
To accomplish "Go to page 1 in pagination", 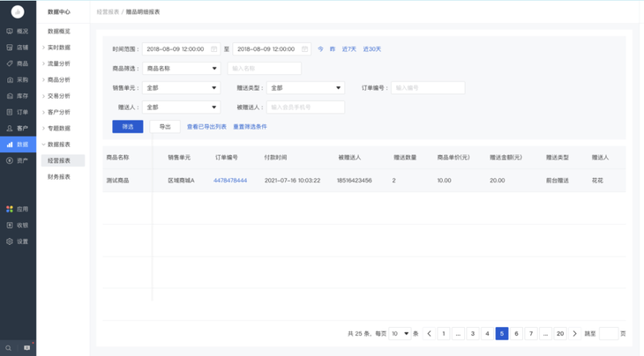I will 444,333.
